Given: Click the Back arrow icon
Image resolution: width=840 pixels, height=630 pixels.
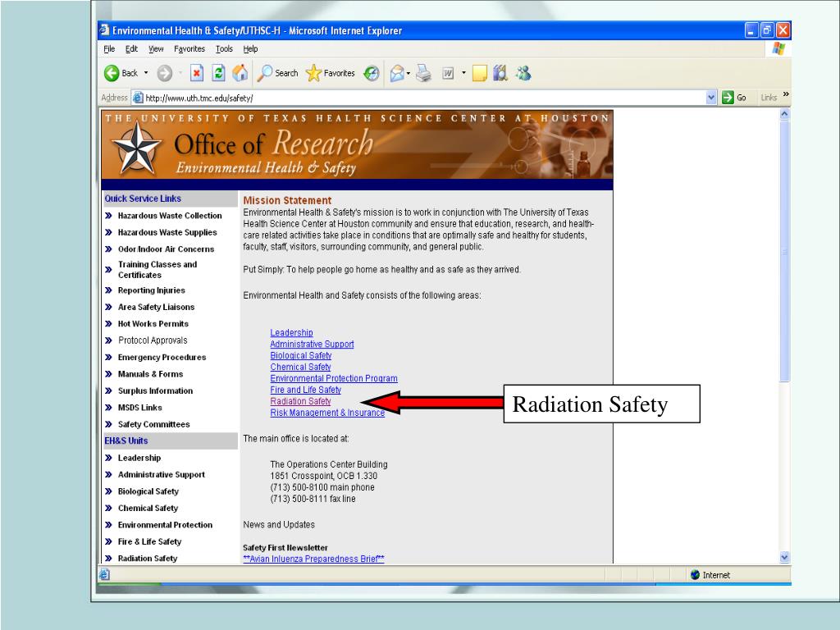Looking at the screenshot, I should tap(112, 73).
